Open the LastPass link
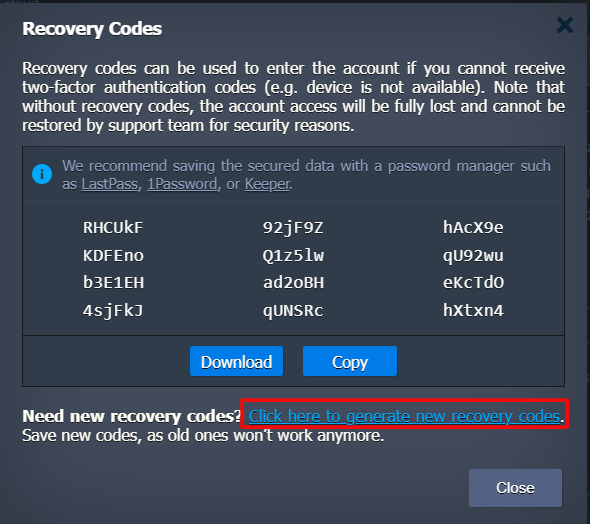Image resolution: width=590 pixels, height=524 pixels. (109, 184)
